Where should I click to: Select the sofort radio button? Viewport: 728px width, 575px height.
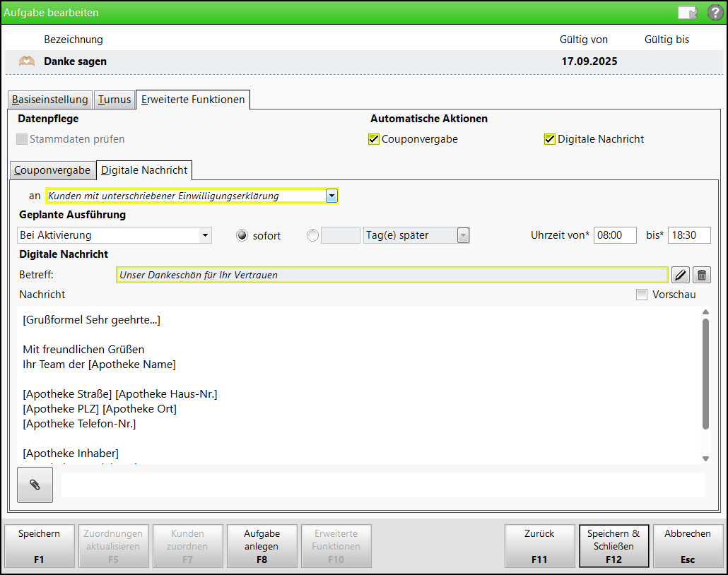[242, 236]
